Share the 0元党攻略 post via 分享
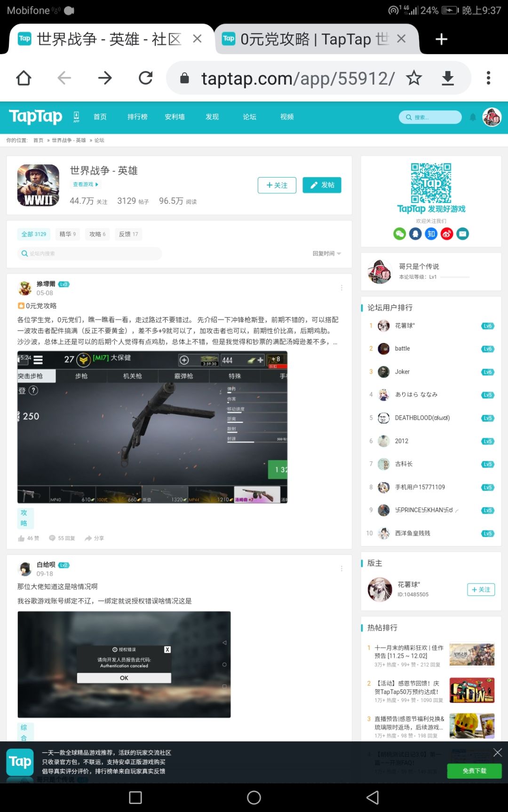Image resolution: width=508 pixels, height=812 pixels. click(x=94, y=538)
